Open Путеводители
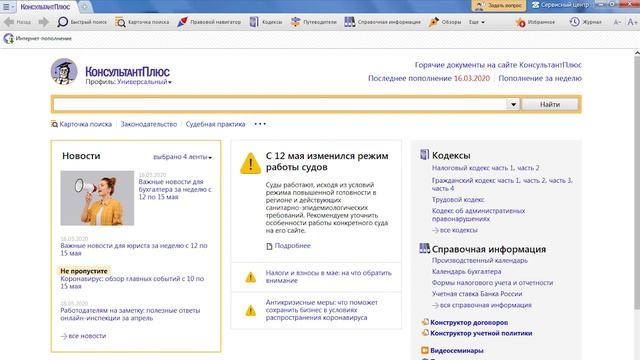640x360 pixels. click(313, 22)
